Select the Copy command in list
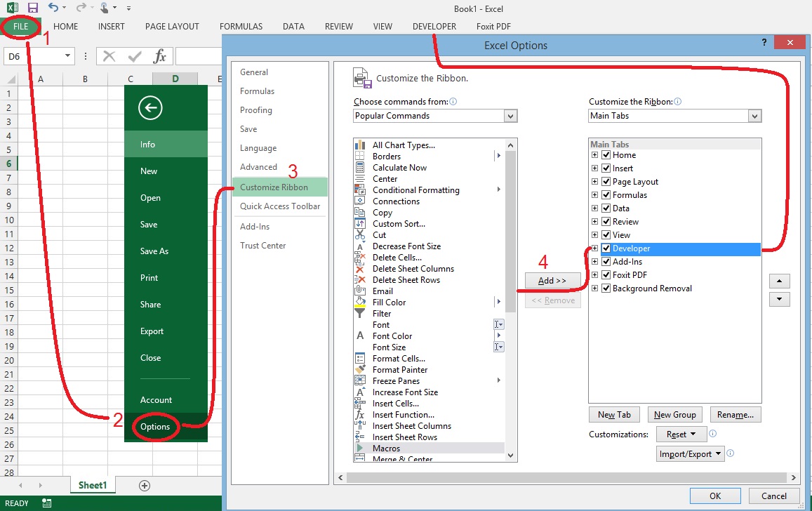This screenshot has width=812, height=511. [382, 213]
